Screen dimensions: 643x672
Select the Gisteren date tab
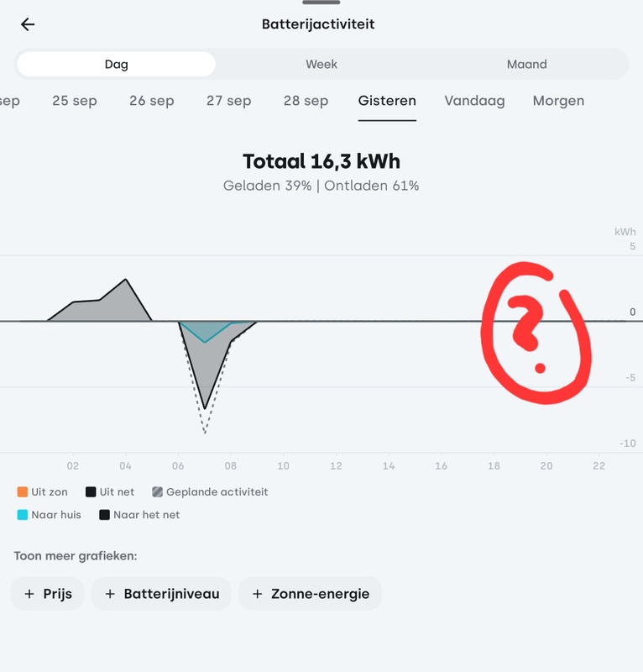387,101
